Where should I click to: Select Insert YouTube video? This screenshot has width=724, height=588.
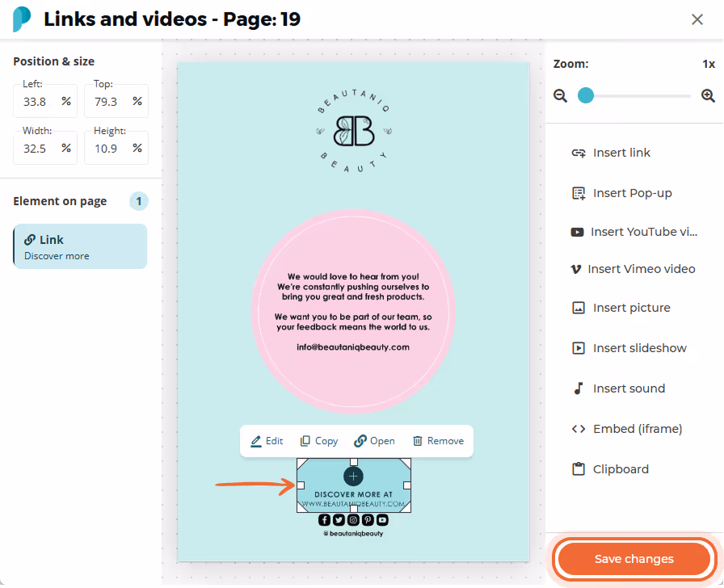(x=634, y=232)
